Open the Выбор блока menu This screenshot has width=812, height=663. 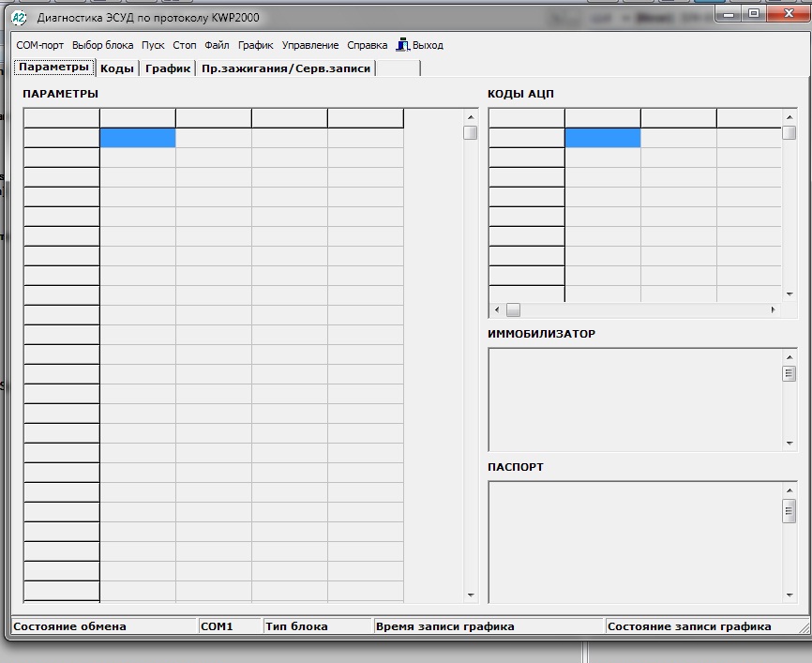click(x=103, y=45)
